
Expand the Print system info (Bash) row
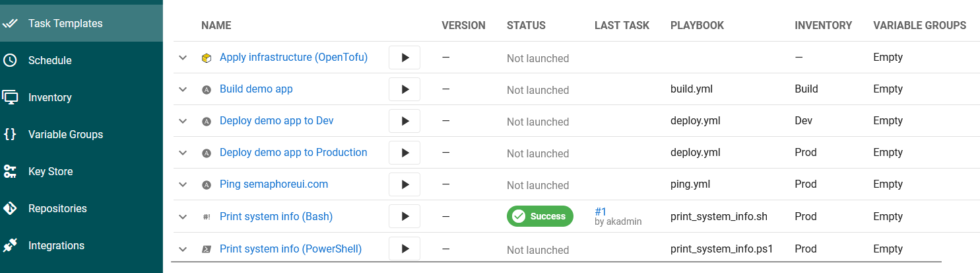(x=183, y=216)
